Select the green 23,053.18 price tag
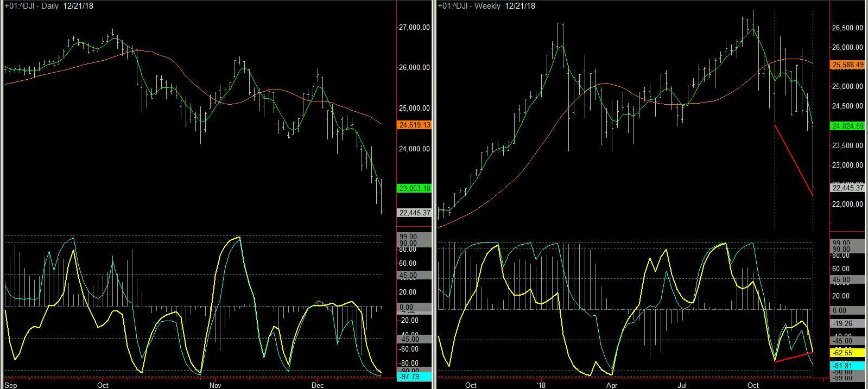 pos(415,188)
